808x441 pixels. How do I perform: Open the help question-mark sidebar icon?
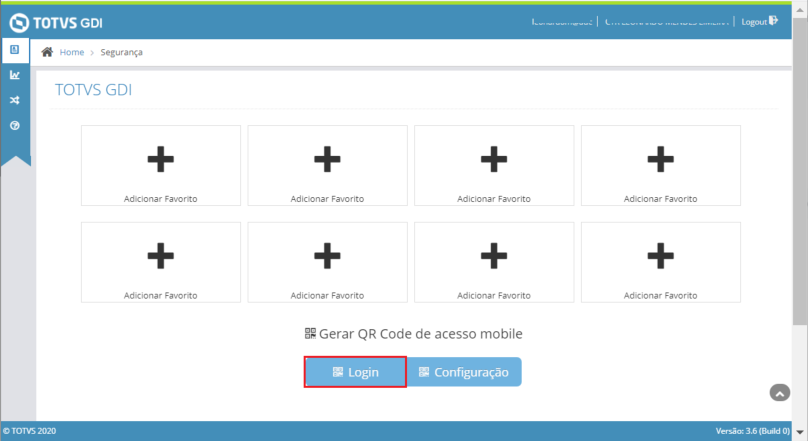point(15,126)
